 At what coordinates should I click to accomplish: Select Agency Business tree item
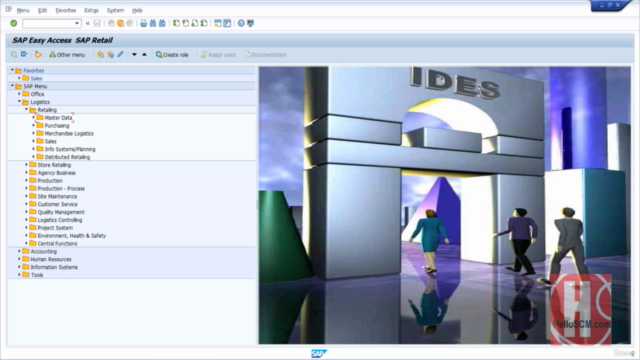(57, 173)
